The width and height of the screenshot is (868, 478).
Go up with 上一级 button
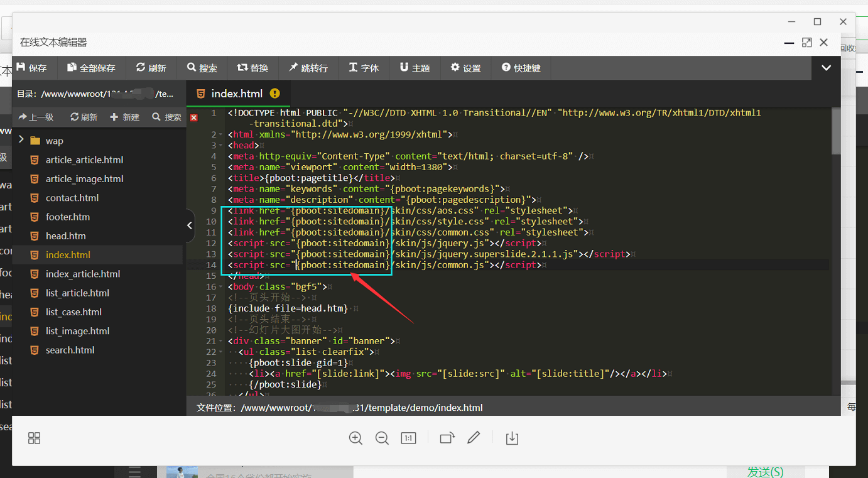point(36,117)
